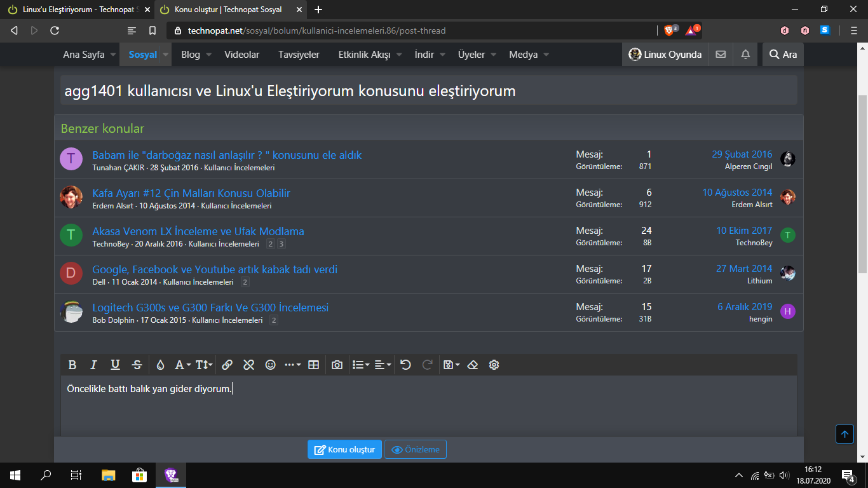Open the text color picker droplet
The height and width of the screenshot is (488, 868).
click(x=160, y=365)
